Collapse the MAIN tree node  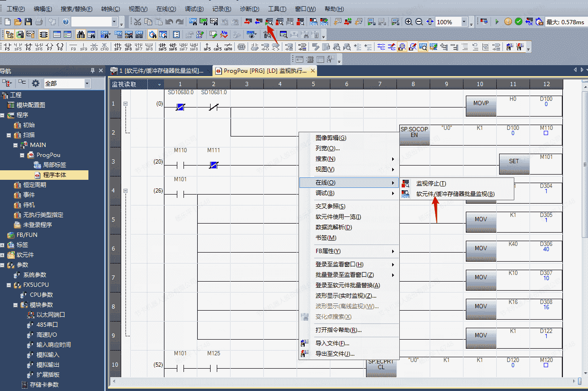pyautogui.click(x=16, y=145)
